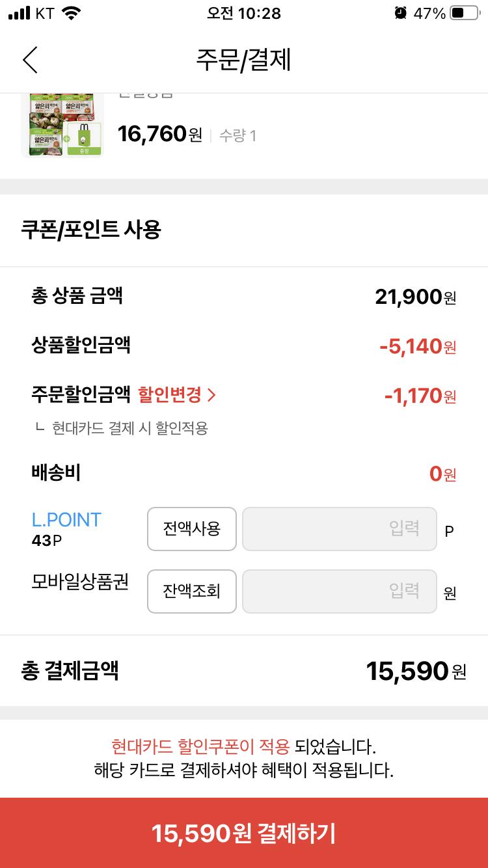Tap the 할인변경 chevron arrow
The image size is (488, 868).
(211, 394)
